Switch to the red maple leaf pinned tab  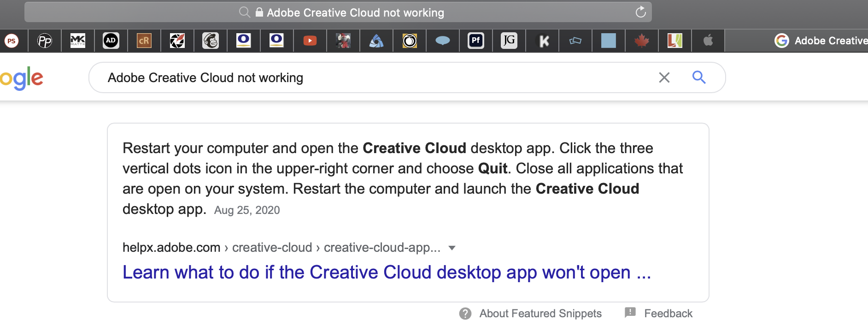[642, 41]
